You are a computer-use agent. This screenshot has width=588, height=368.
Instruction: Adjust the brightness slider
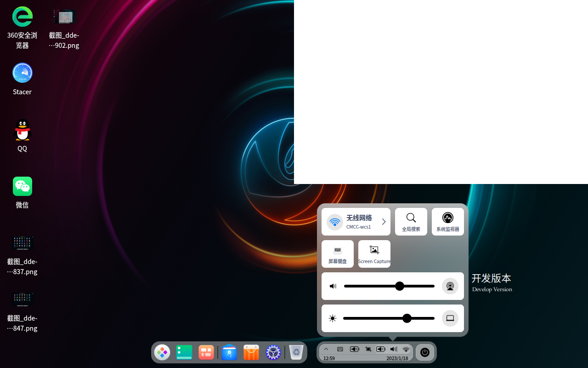click(407, 318)
